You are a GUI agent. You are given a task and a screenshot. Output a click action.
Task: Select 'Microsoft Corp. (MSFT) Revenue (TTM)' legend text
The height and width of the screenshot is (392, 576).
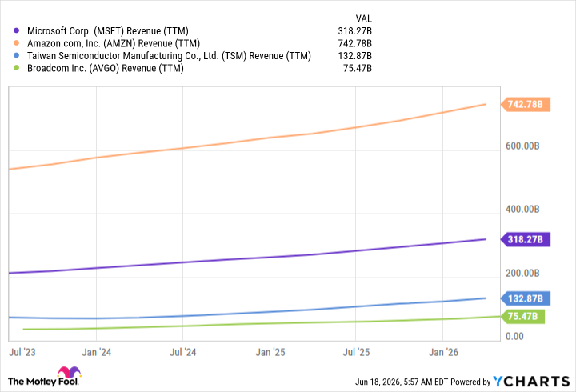point(108,31)
